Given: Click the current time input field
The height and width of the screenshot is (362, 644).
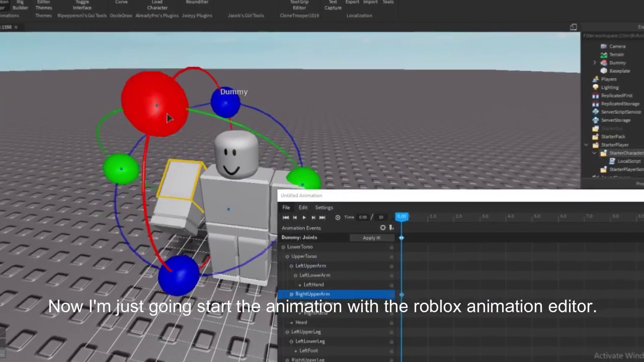Looking at the screenshot, I should tap(363, 217).
